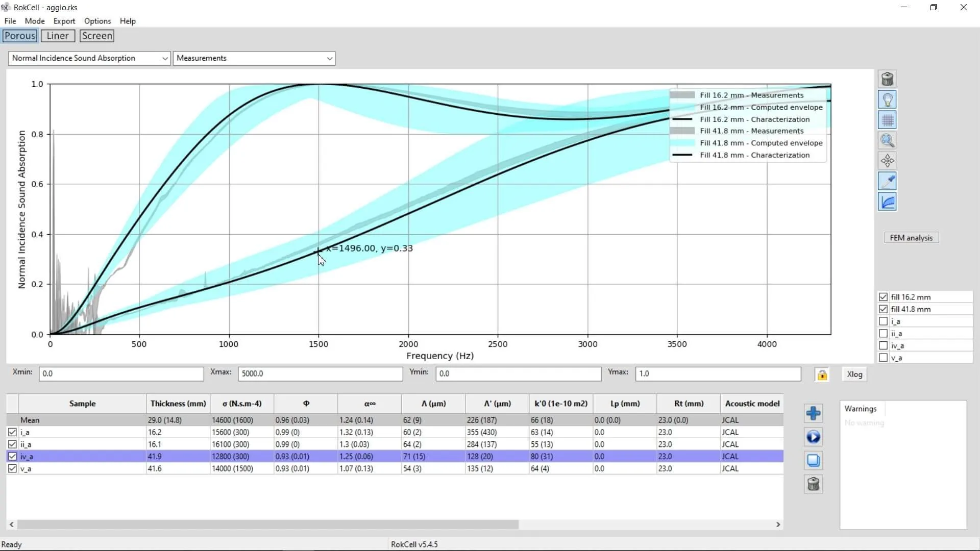Toggle the plot grid icon
This screenshot has height=551, width=980.
tap(887, 120)
